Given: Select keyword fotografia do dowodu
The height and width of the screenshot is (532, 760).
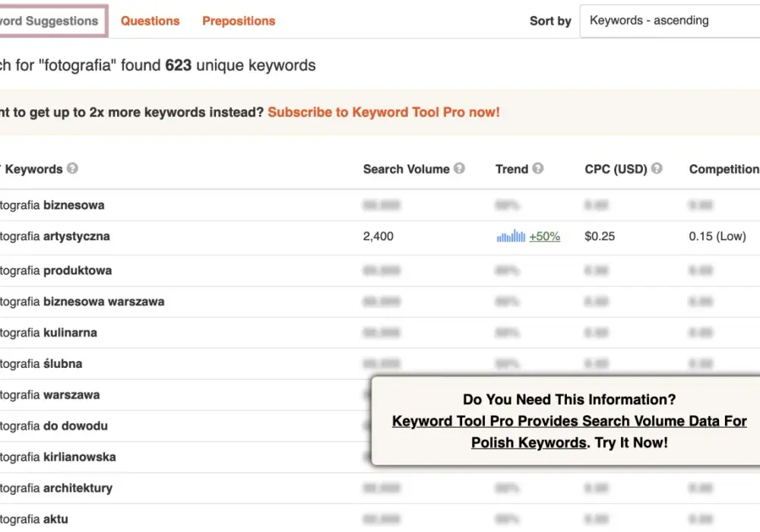Looking at the screenshot, I should coord(54,426).
